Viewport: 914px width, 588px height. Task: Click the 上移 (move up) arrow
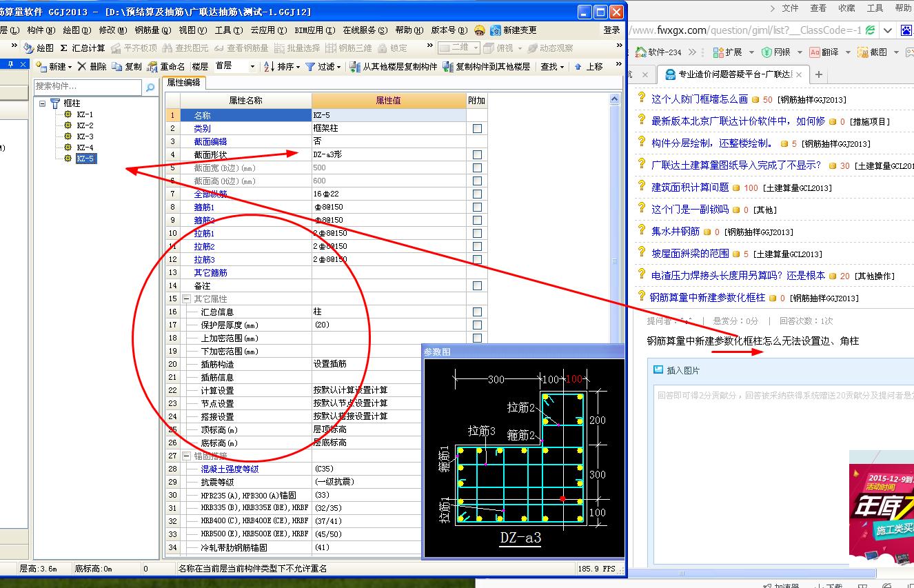[578, 66]
